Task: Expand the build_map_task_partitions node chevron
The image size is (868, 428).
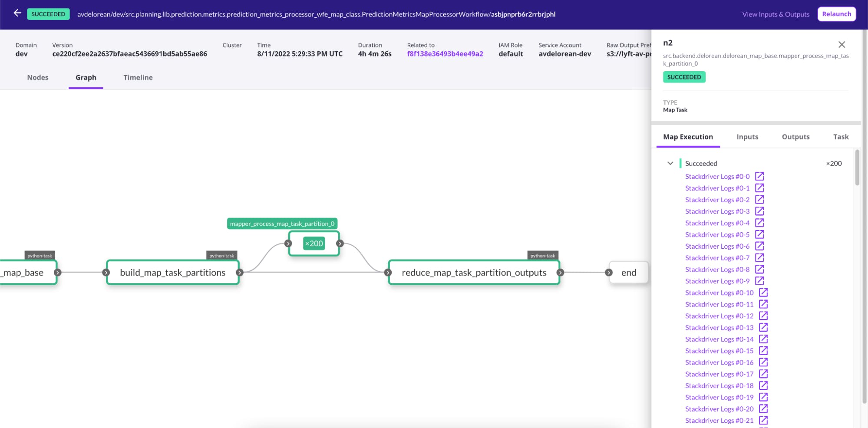Action: (240, 272)
